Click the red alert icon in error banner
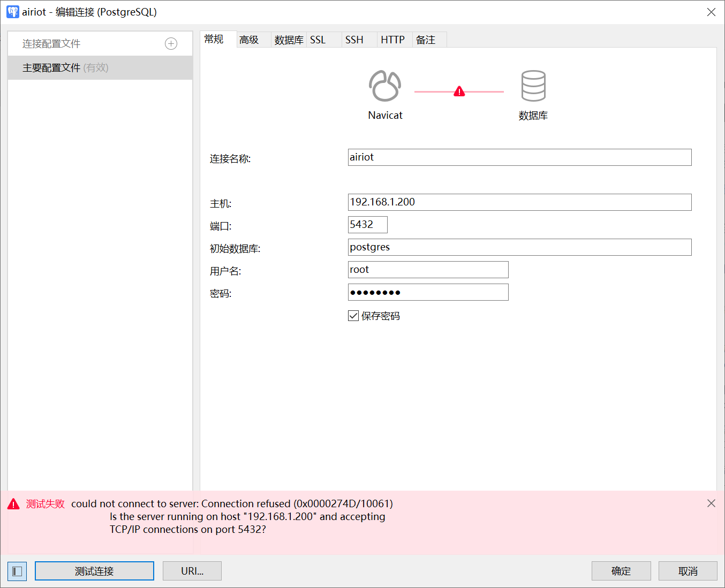The image size is (725, 588). pos(13,504)
